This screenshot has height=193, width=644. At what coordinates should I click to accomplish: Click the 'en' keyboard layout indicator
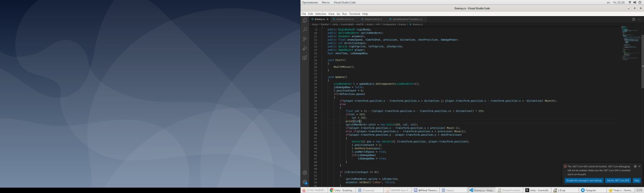(x=608, y=3)
